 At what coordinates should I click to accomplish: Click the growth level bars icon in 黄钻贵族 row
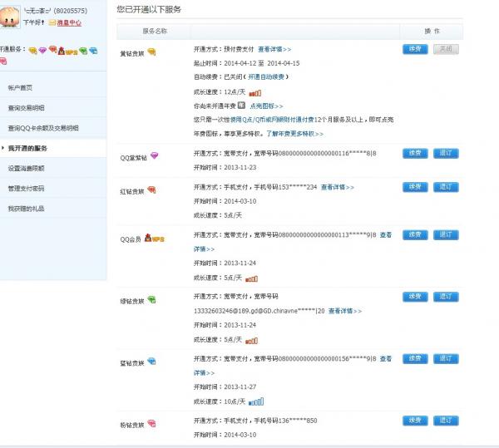pyautogui.click(x=255, y=93)
